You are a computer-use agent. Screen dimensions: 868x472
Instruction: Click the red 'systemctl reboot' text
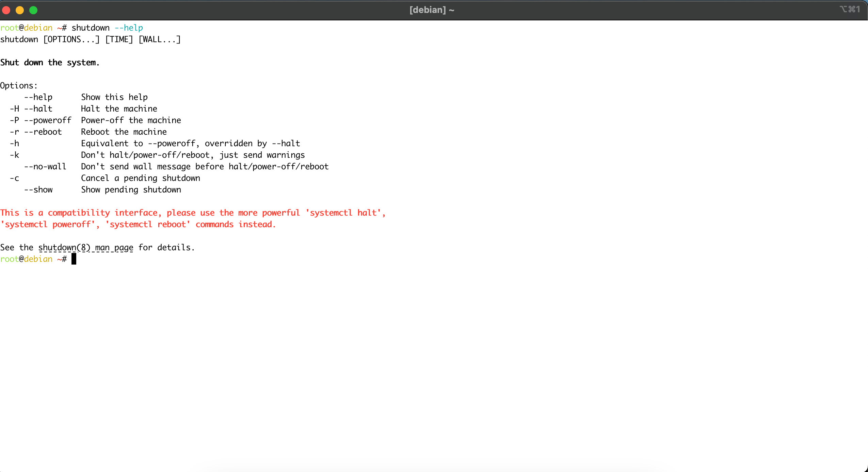[x=148, y=224]
